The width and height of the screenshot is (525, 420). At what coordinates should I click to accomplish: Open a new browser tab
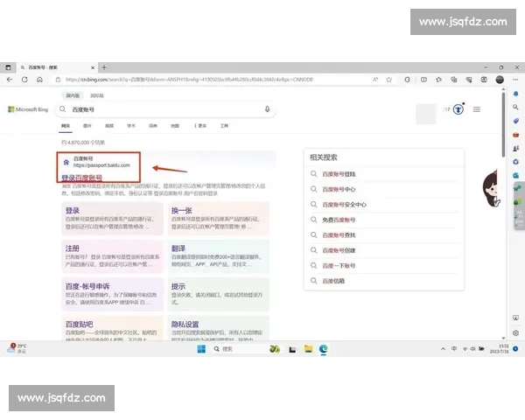point(104,67)
